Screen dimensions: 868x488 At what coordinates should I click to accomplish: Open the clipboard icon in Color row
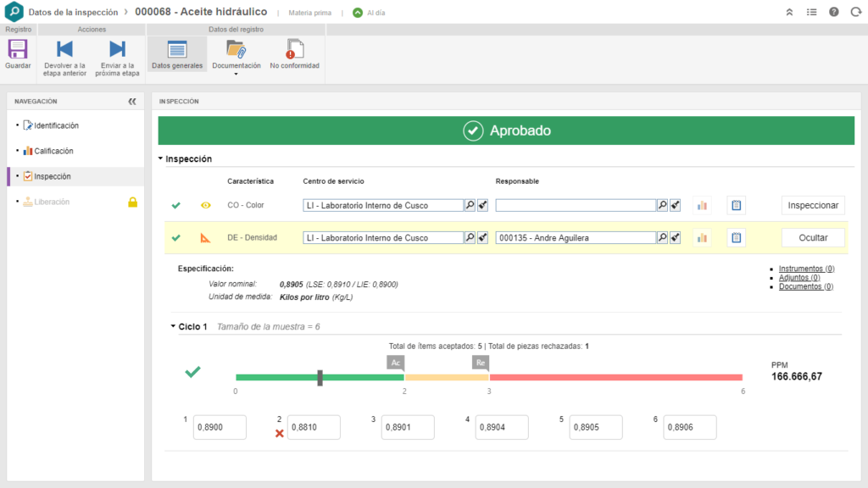coord(736,205)
